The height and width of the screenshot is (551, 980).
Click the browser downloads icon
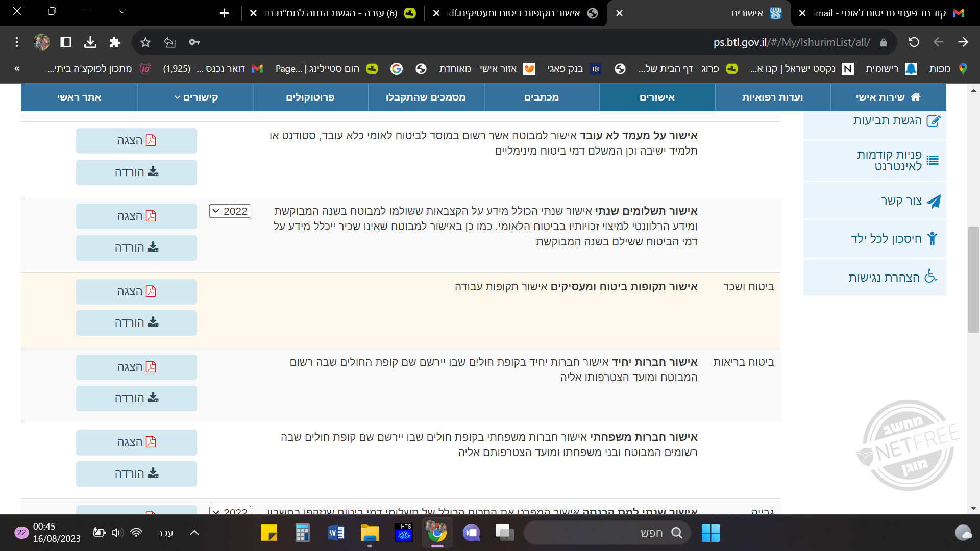90,42
